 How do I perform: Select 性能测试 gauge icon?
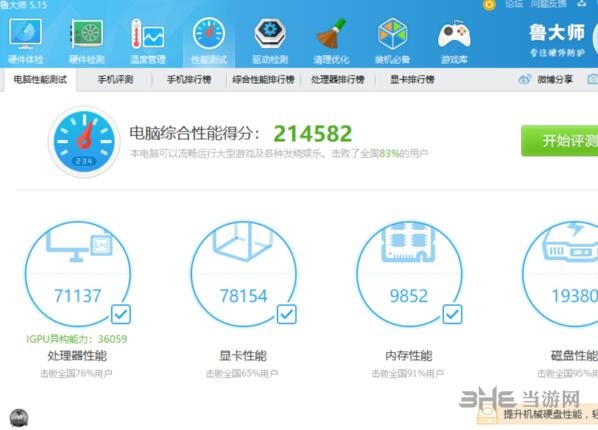[x=209, y=34]
